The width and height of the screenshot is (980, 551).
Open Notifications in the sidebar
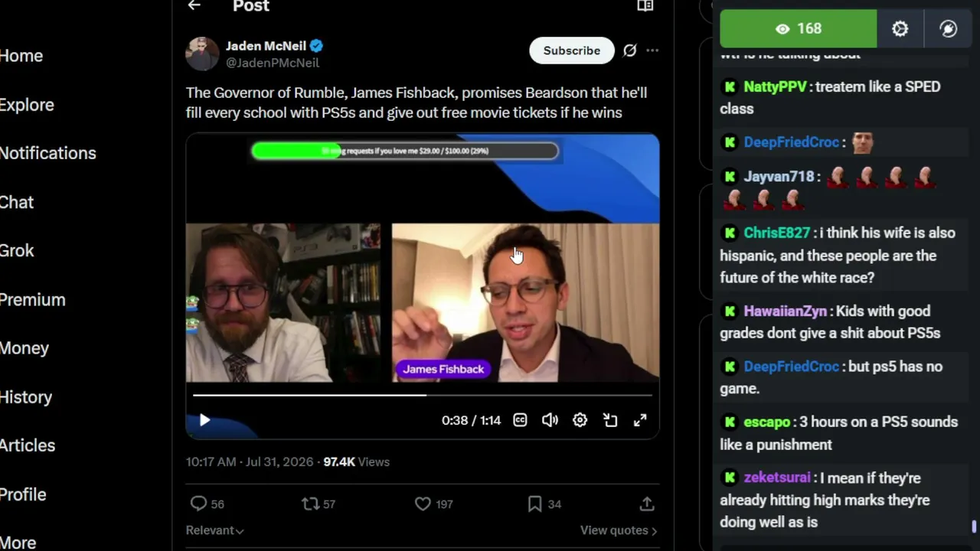(x=47, y=153)
